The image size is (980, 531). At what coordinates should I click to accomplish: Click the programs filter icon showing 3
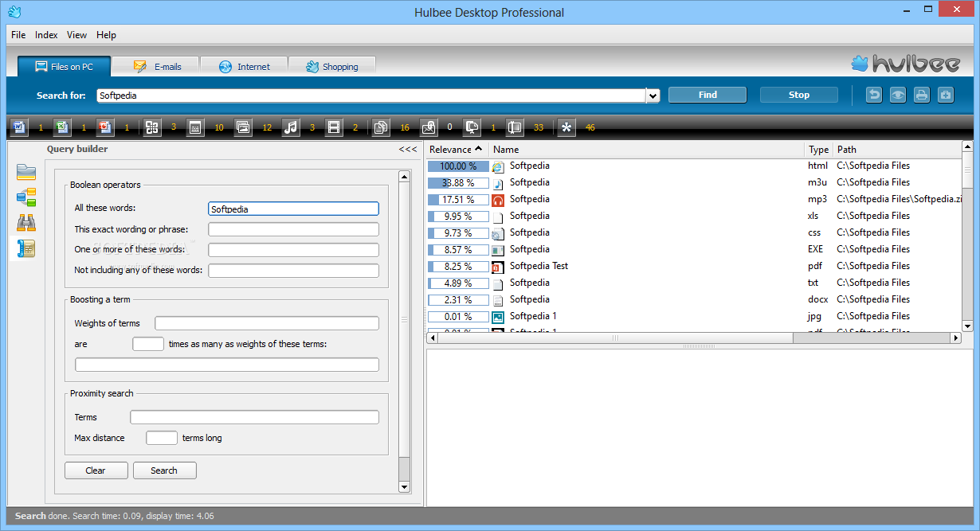tap(152, 127)
